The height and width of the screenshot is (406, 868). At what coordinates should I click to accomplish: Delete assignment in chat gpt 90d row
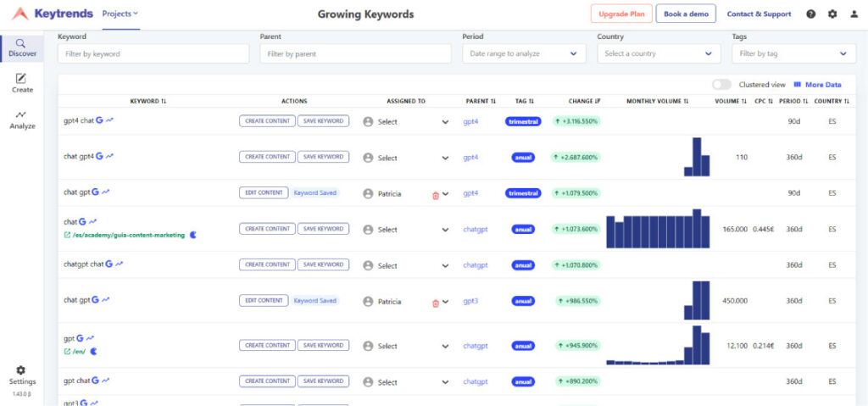point(436,196)
